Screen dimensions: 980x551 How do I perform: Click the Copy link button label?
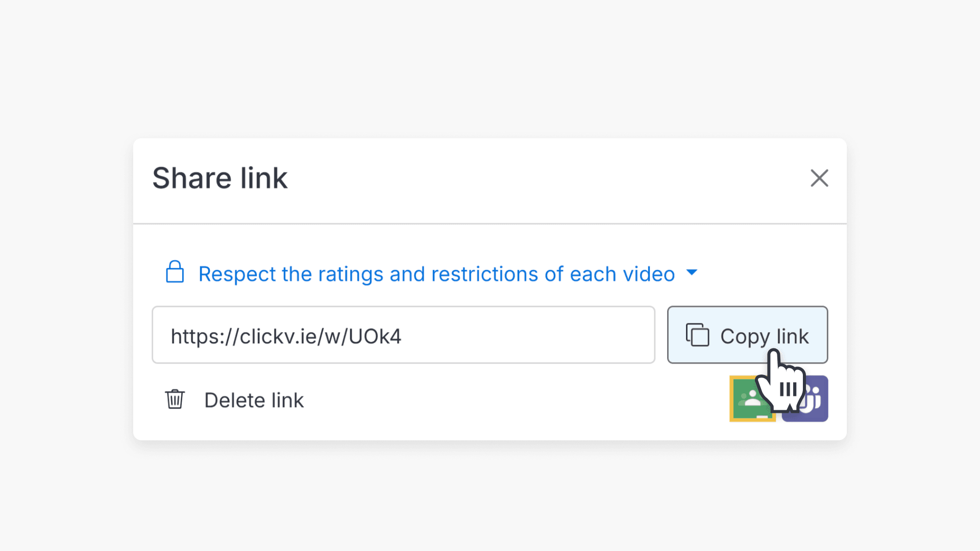(764, 336)
